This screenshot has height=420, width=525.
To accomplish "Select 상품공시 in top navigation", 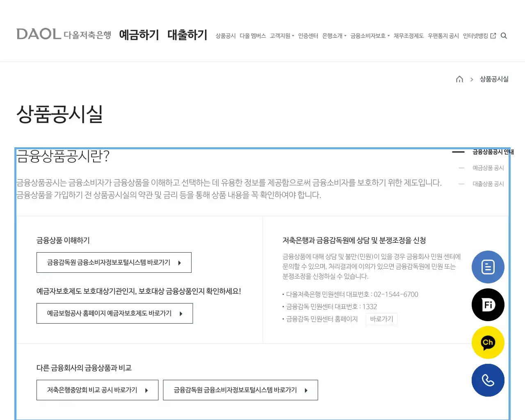I will [x=226, y=36].
